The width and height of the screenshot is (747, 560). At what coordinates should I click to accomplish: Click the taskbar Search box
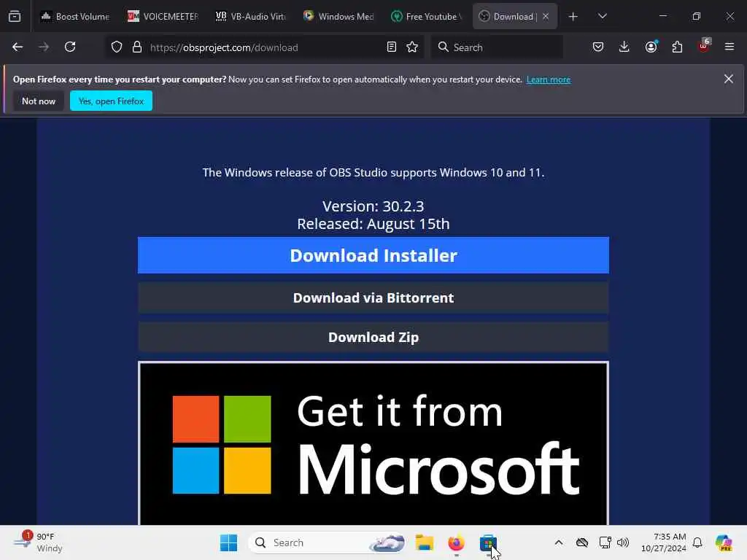tap(327, 542)
